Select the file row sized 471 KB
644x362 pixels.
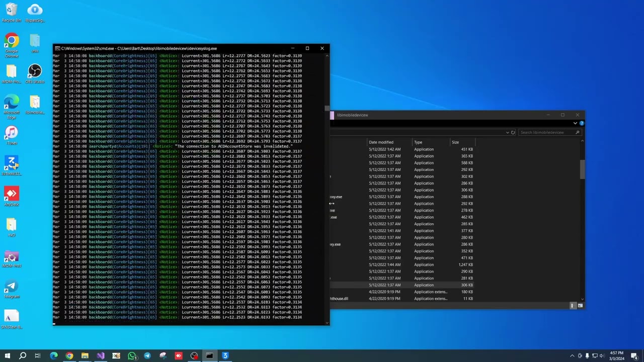click(403, 258)
